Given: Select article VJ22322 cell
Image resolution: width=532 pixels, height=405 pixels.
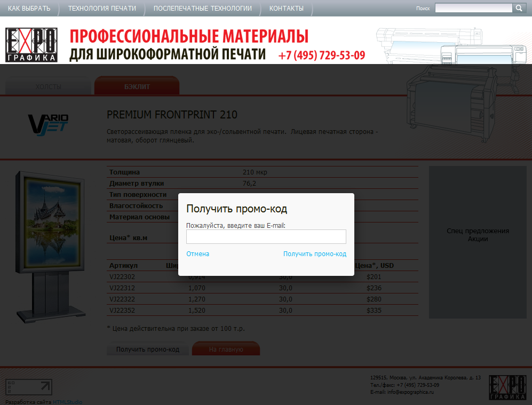Looking at the screenshot, I should (x=122, y=299).
